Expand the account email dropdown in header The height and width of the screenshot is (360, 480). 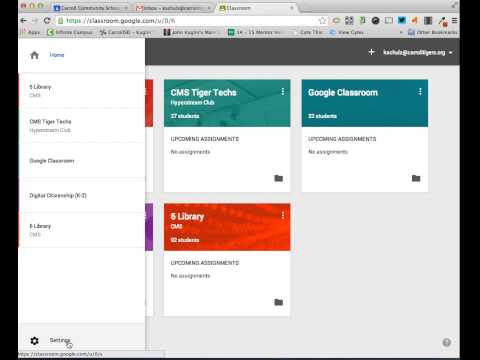click(417, 52)
